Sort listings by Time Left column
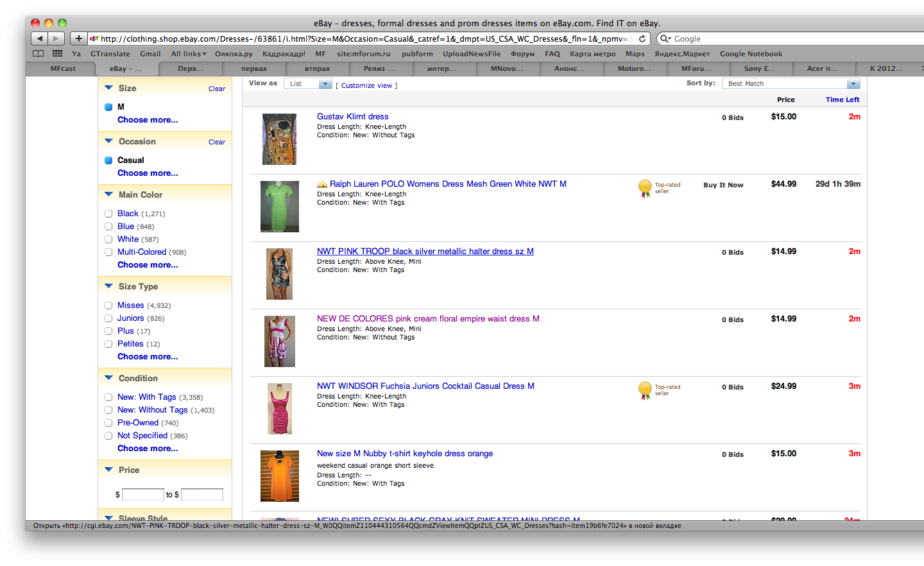 point(842,99)
